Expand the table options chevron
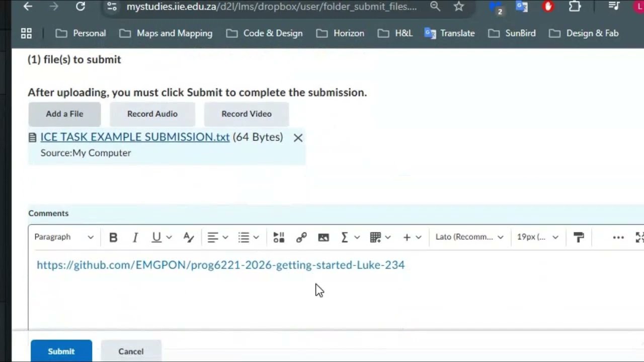The height and width of the screenshot is (362, 644). 388,237
